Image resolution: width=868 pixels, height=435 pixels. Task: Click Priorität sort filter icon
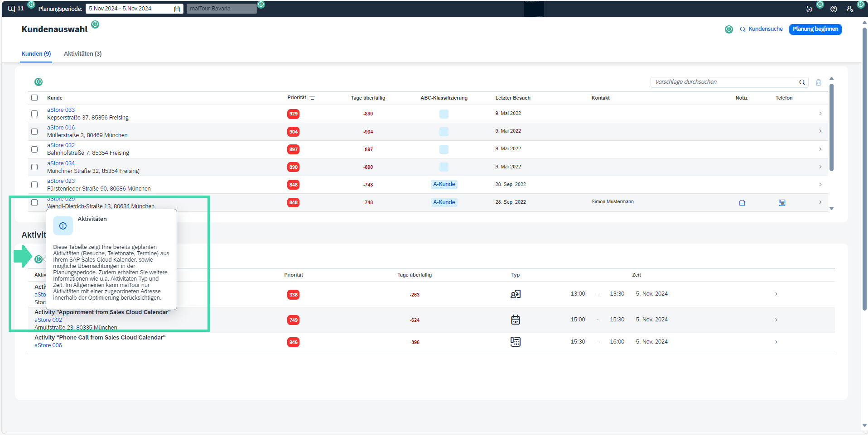312,98
